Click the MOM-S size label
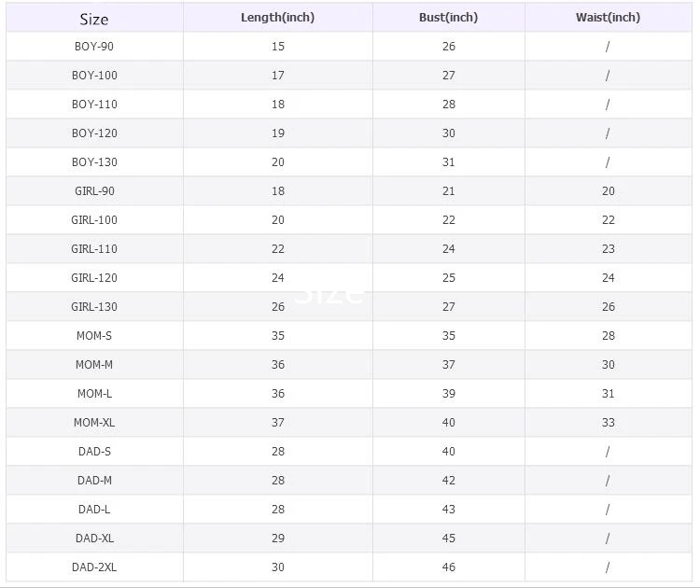Image resolution: width=700 pixels, height=588 pixels. (94, 336)
